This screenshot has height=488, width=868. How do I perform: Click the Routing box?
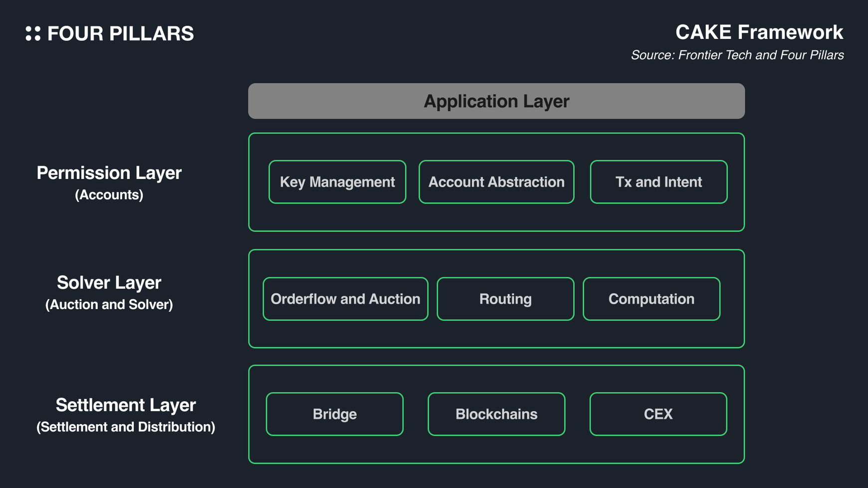click(505, 299)
